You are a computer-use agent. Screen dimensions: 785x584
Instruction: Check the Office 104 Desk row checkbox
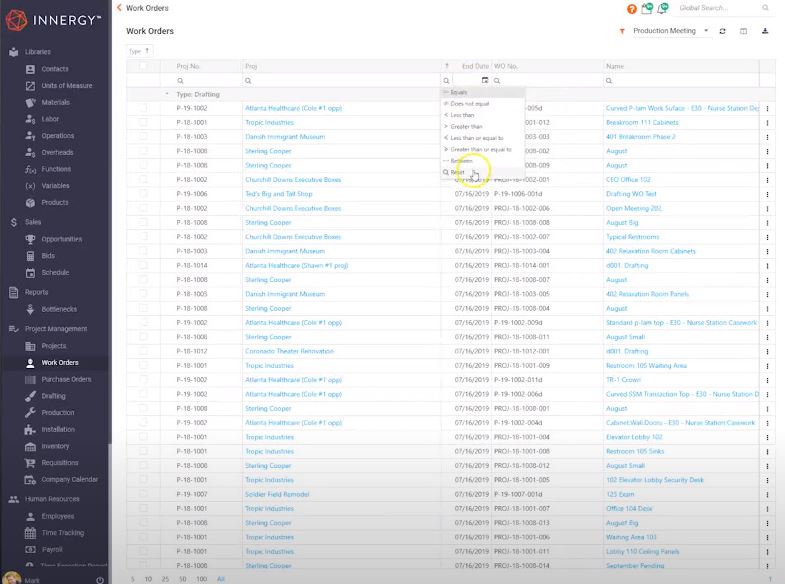[x=143, y=508]
